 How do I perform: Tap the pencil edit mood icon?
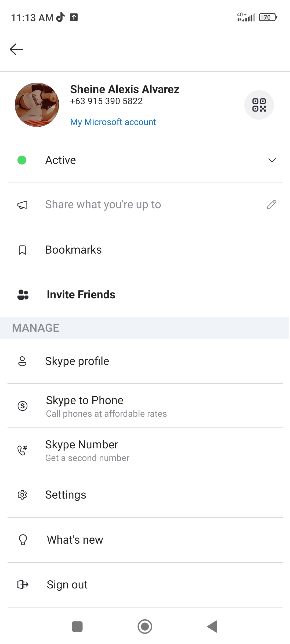[271, 205]
